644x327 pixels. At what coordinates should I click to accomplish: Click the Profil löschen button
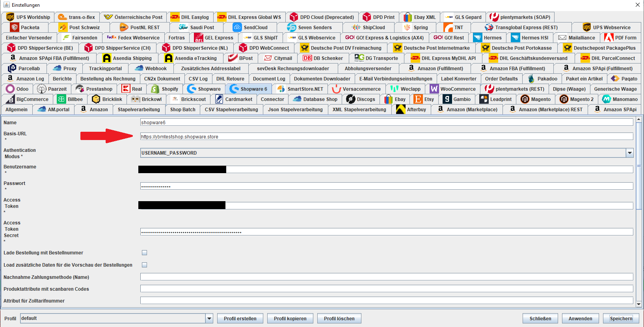click(x=339, y=318)
